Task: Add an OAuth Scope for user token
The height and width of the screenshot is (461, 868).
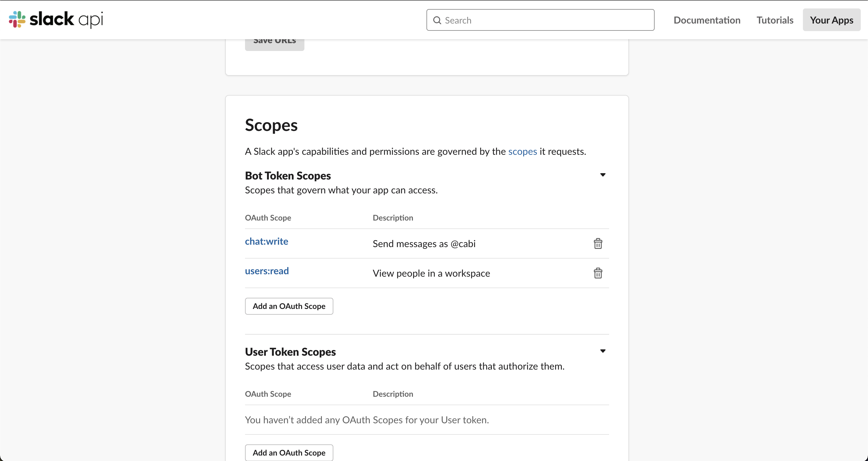Action: tap(289, 453)
